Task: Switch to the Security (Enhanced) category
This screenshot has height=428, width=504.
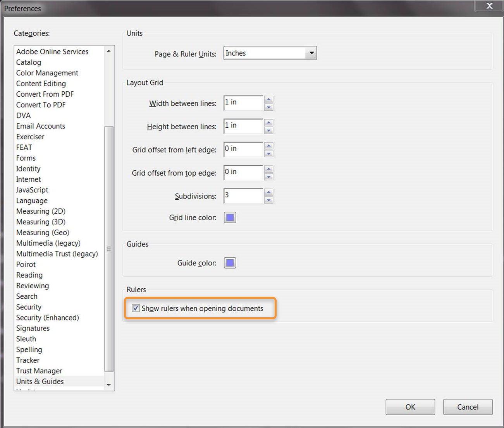Action: [47, 317]
